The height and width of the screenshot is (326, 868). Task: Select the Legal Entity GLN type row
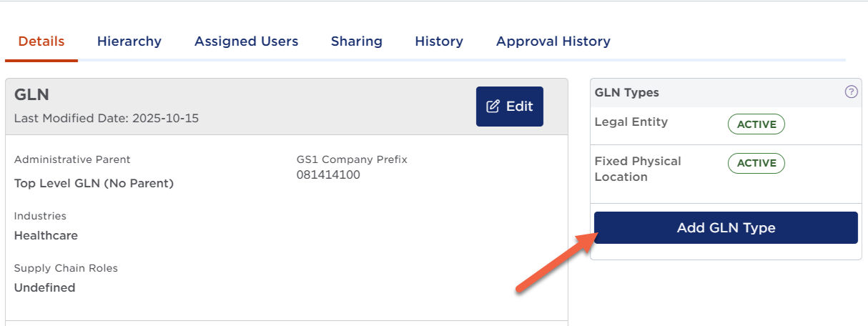click(x=631, y=122)
